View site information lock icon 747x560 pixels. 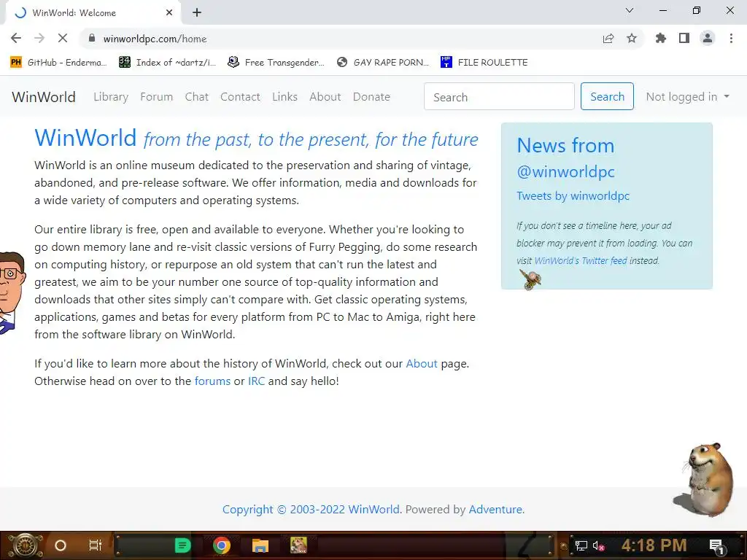[x=92, y=39]
